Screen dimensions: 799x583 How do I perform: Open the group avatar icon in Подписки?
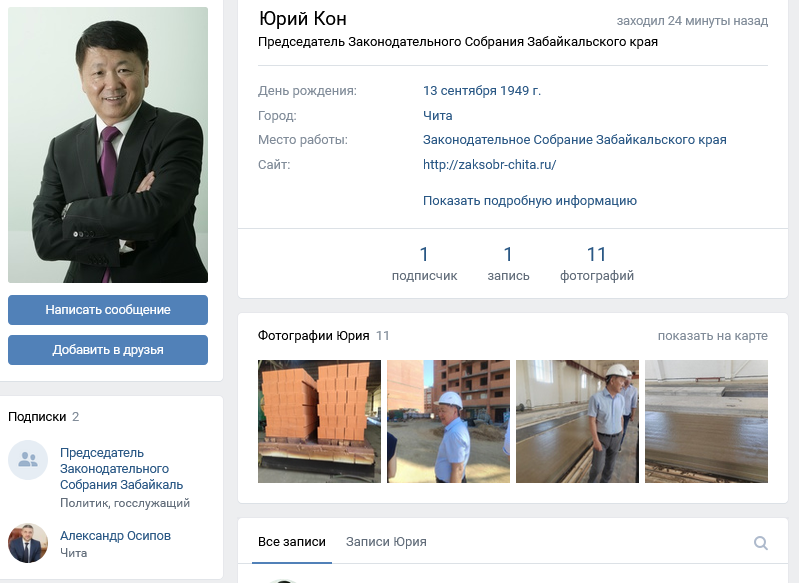click(28, 460)
